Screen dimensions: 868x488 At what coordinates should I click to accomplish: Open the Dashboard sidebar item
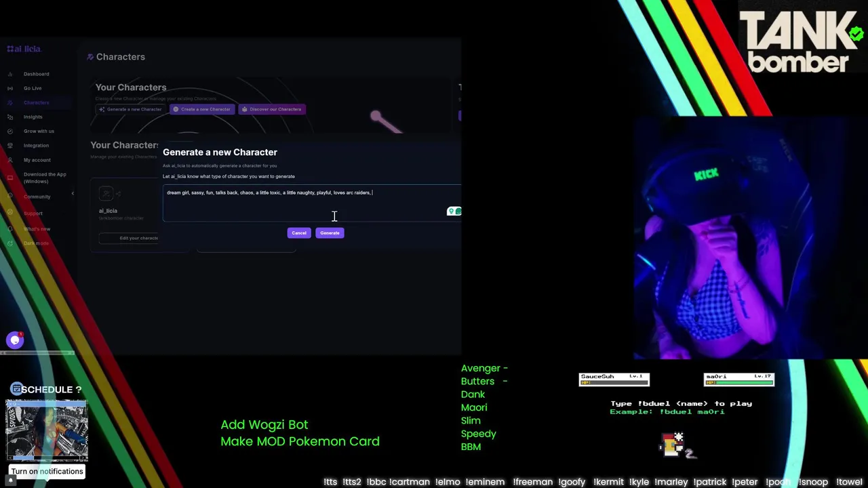36,74
